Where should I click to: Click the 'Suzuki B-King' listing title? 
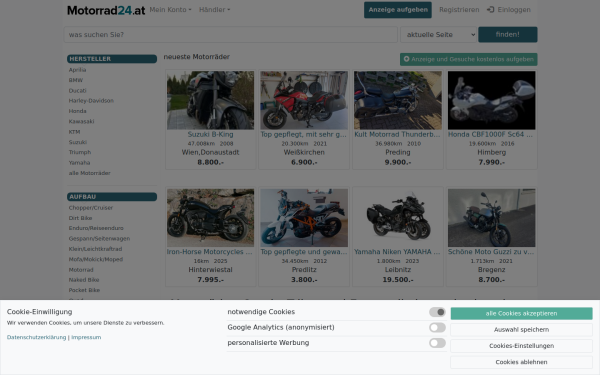(210, 134)
